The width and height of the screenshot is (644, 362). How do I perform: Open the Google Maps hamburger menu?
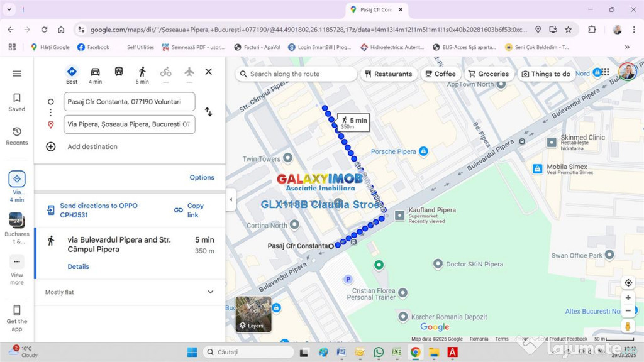pos(17,74)
